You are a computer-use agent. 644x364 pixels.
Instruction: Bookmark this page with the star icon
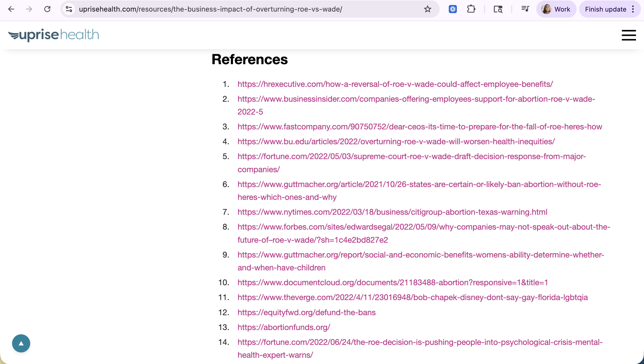(427, 9)
